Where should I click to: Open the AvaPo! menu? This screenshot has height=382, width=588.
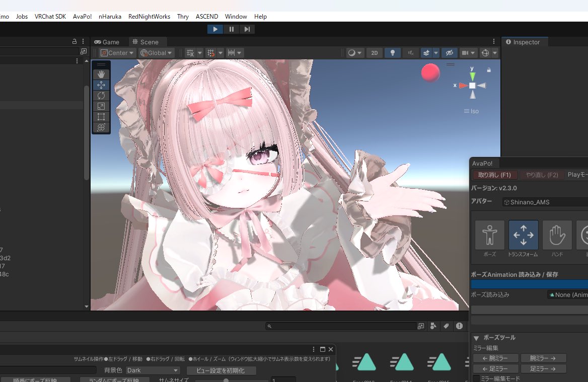[x=83, y=17]
